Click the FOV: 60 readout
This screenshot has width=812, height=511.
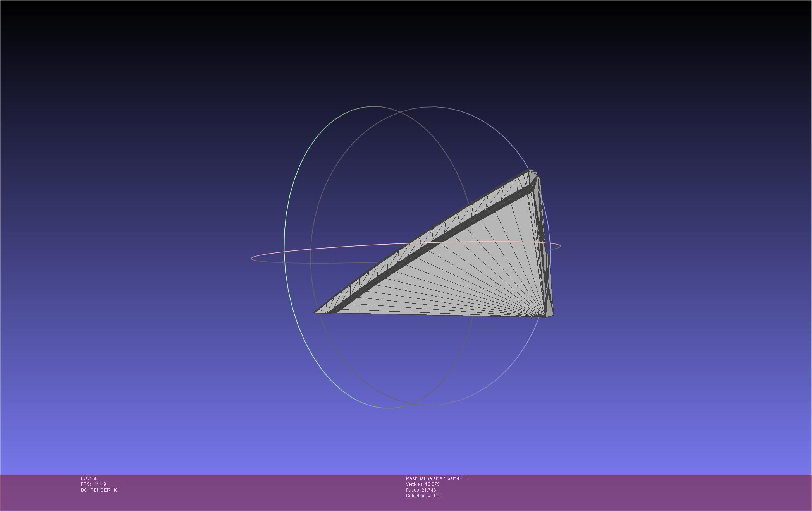coord(89,478)
